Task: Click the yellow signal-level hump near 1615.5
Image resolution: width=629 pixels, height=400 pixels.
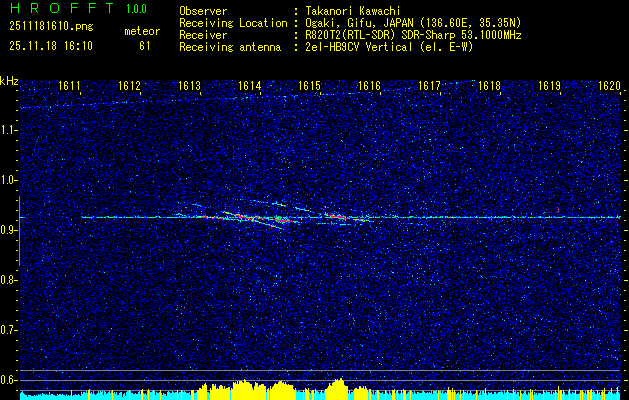Action: point(338,388)
